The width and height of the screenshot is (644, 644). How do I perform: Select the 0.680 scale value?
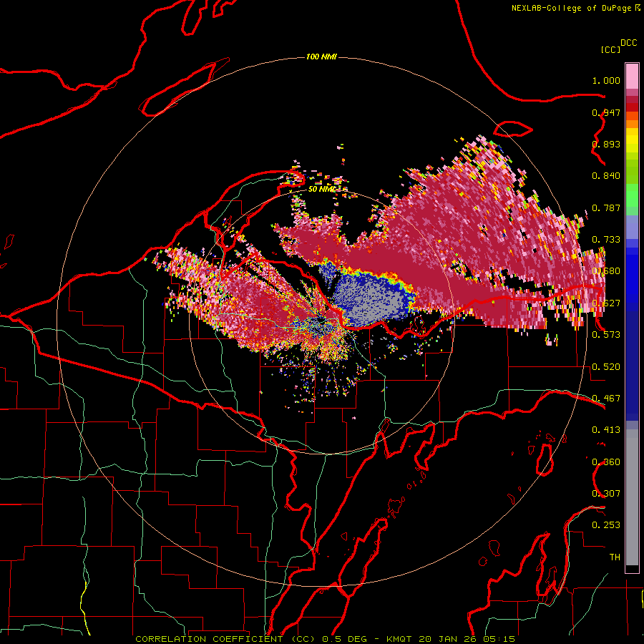[606, 271]
